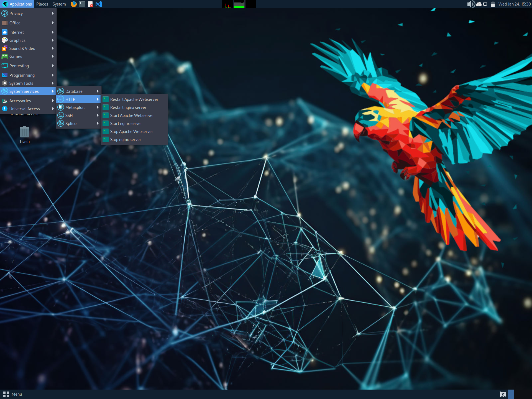The image size is (532, 399).
Task: Open the network status tray icon
Action: coord(479,4)
